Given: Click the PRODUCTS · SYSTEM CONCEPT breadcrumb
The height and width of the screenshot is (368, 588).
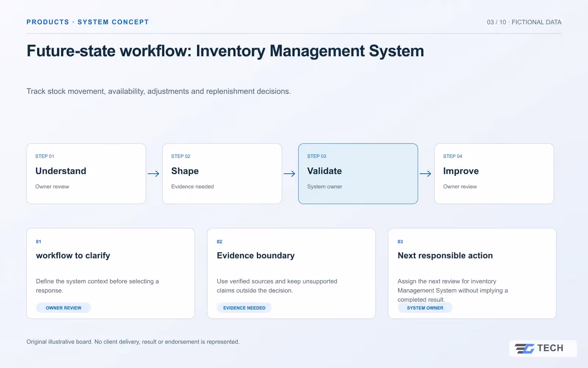Looking at the screenshot, I should tap(87, 22).
